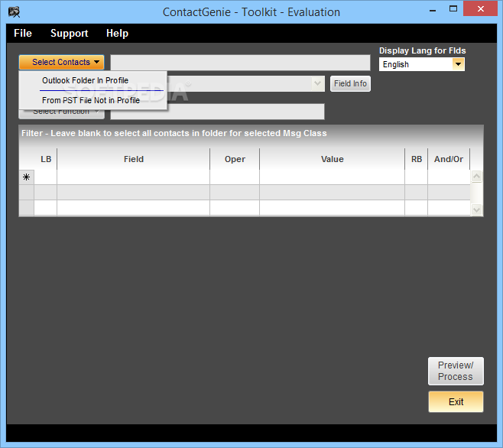This screenshot has width=503, height=448.
Task: Minimize the ContactGenie window
Action: 433,10
